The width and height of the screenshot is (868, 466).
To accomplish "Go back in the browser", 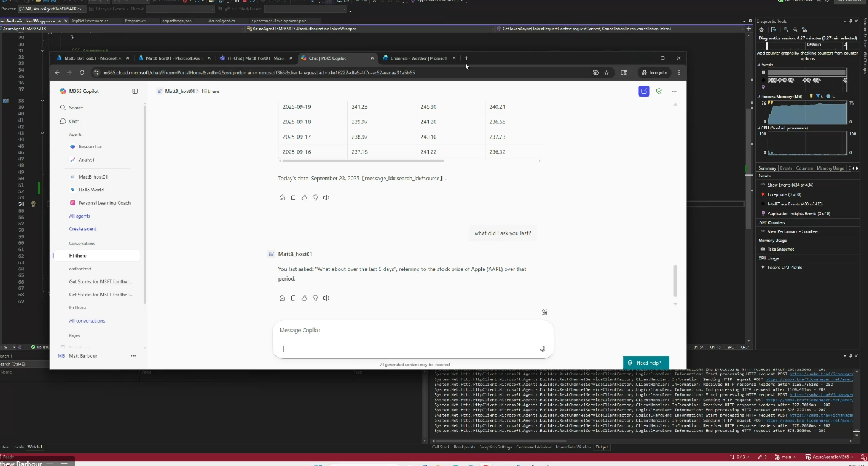I will [x=57, y=72].
